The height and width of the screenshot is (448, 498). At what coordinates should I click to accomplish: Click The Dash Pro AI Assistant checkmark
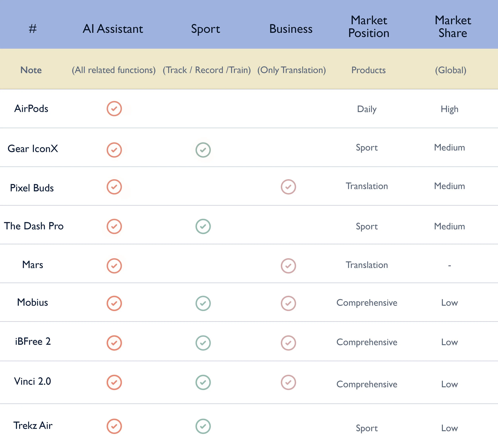[x=114, y=226]
